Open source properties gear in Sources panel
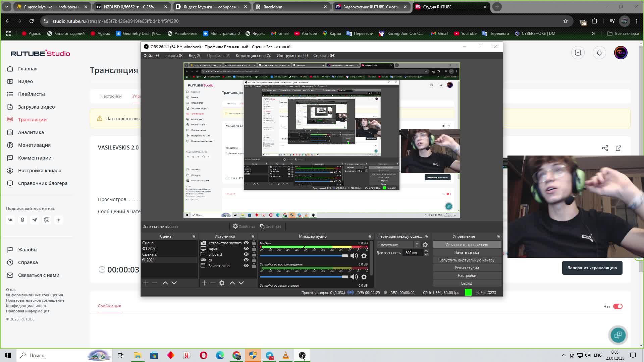This screenshot has width=644, height=362. pos(222,283)
